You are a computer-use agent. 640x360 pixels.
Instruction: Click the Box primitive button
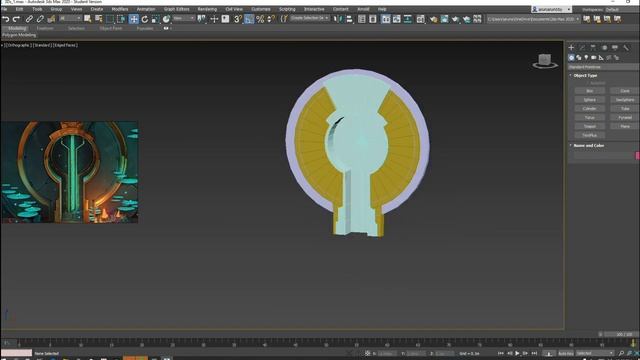589,91
